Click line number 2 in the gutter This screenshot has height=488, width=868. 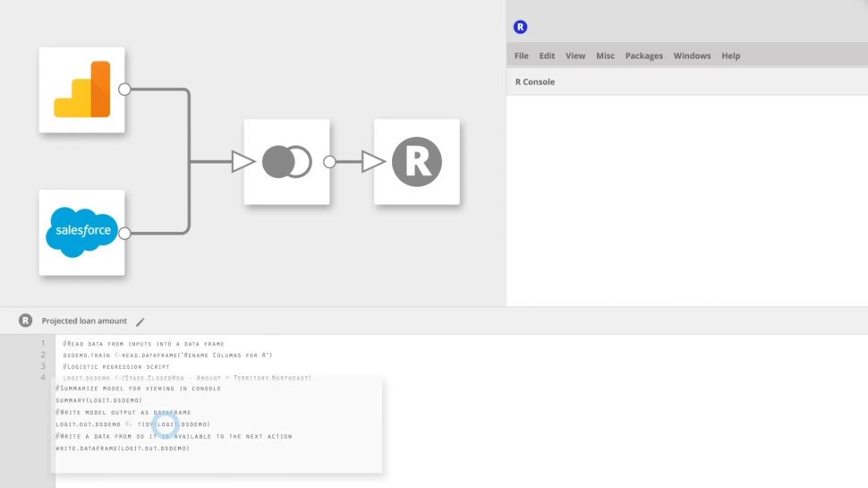tap(43, 355)
